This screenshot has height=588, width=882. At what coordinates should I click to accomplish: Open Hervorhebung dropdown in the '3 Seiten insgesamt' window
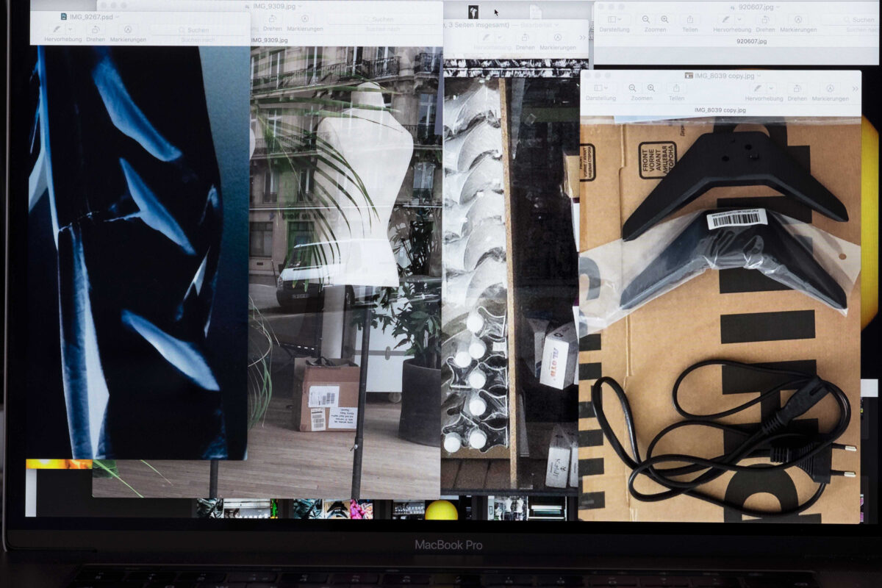500,37
